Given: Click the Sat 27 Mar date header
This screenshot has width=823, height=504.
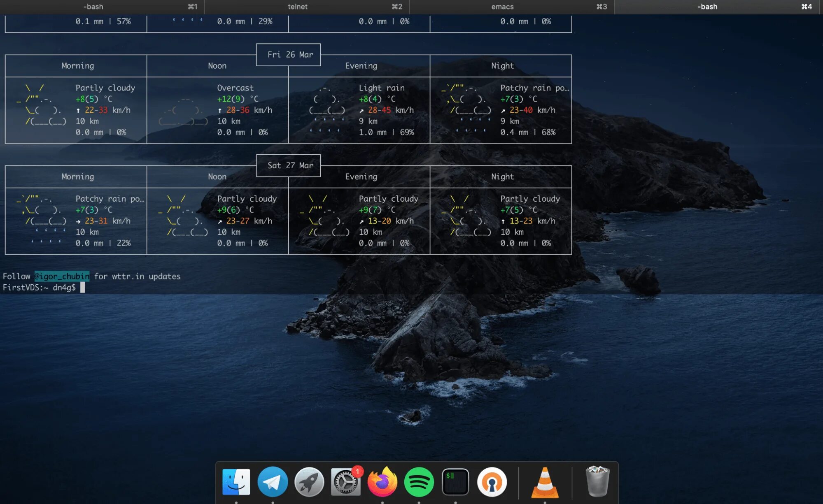Looking at the screenshot, I should pyautogui.click(x=290, y=165).
